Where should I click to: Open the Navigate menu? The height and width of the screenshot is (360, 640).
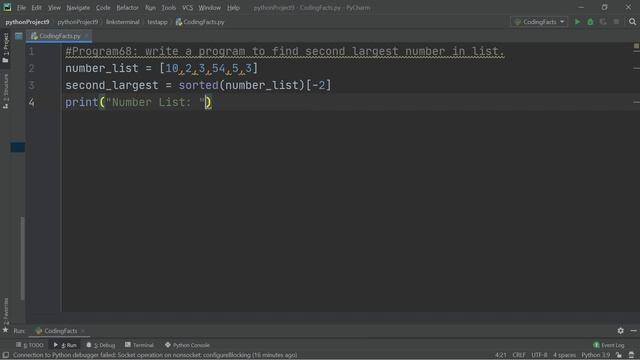[x=78, y=8]
